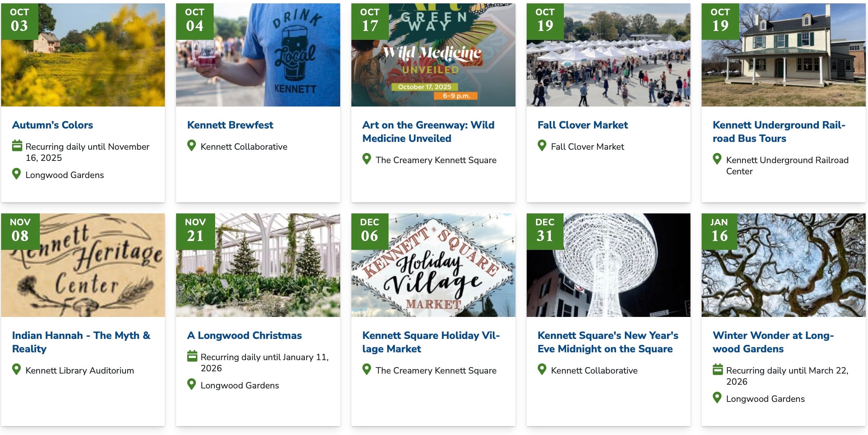Click the calendar icon under Winter Wonder at Longwood Gardens
868x435 pixels.
pos(718,369)
